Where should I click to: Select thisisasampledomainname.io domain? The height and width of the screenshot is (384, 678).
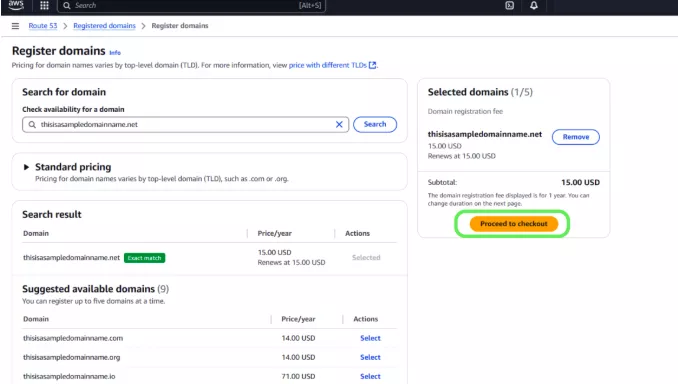[370, 376]
